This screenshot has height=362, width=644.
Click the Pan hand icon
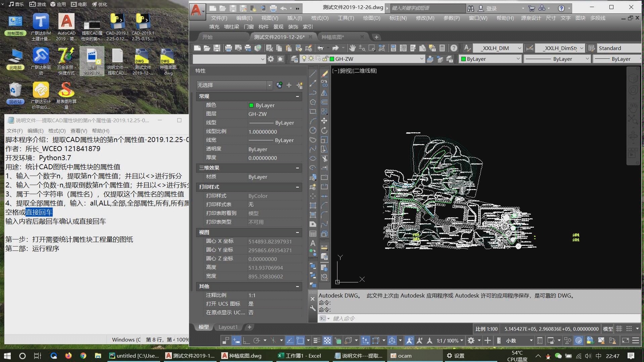pyautogui.click(x=352, y=48)
